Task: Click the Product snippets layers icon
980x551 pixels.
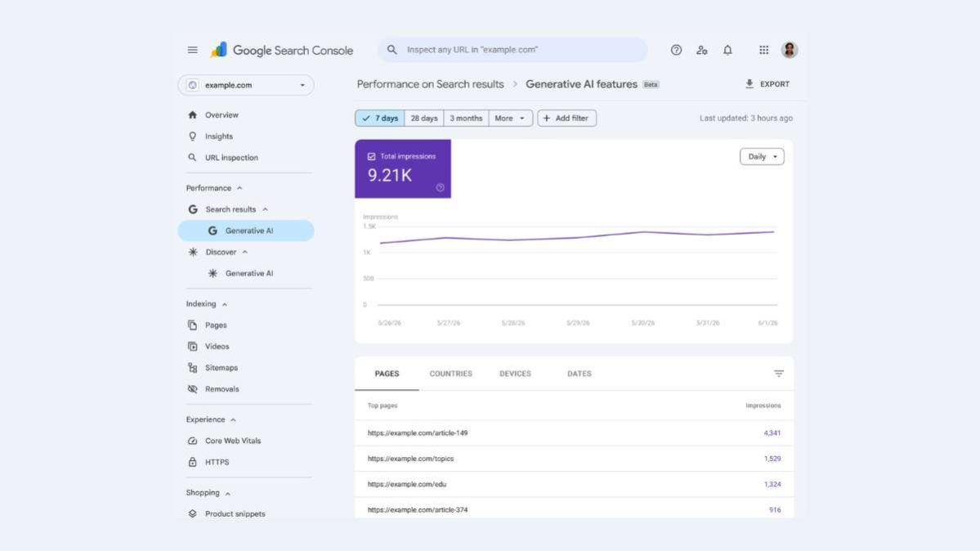Action: click(x=193, y=514)
